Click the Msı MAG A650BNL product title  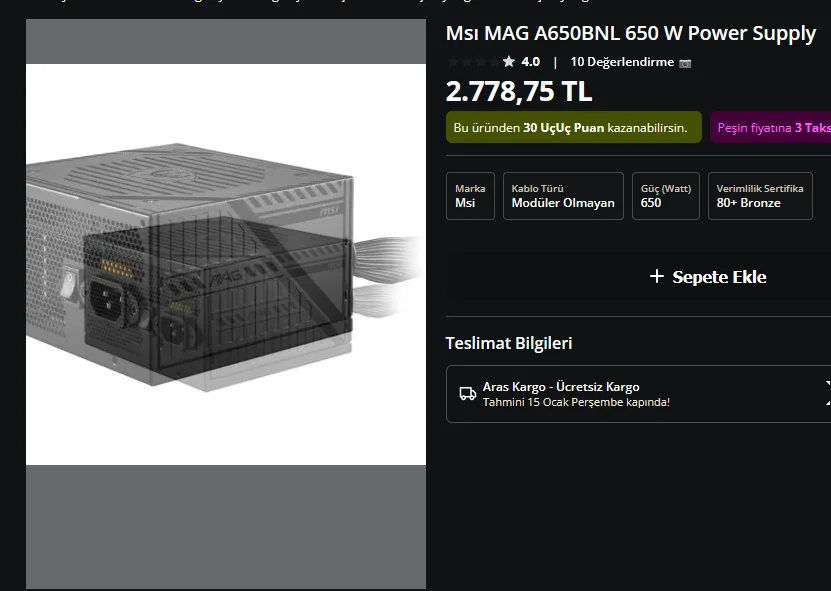[631, 33]
